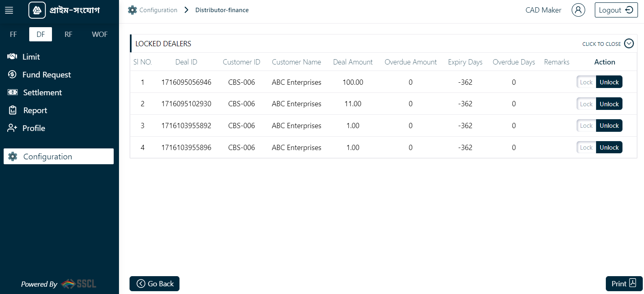
Task: Click the Distributor-finance breadcrumb
Action: pos(222,10)
